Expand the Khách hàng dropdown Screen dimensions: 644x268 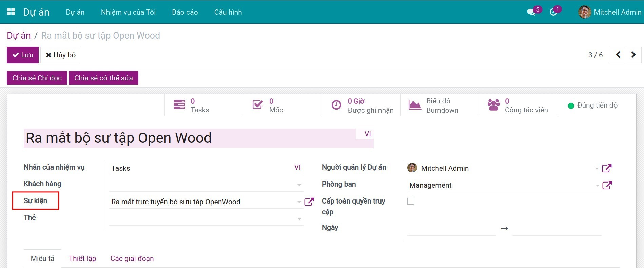(299, 185)
